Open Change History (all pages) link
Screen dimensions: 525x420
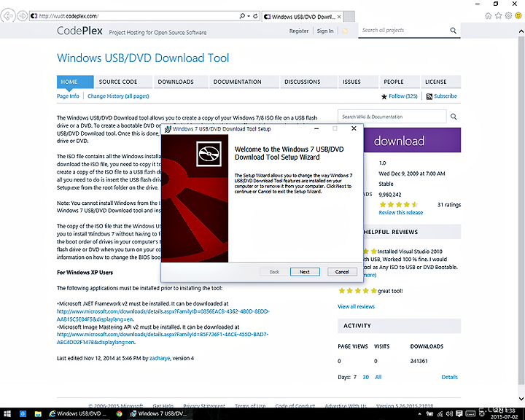pos(118,96)
